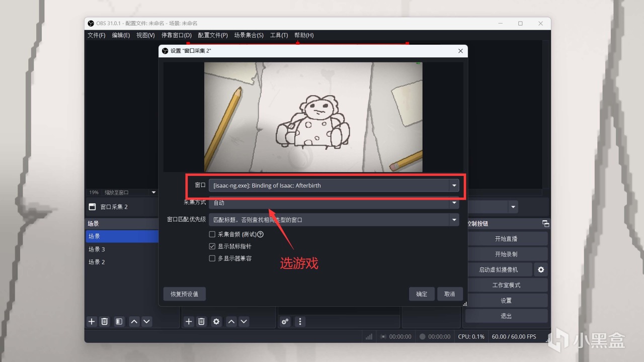The height and width of the screenshot is (362, 644).
Task: Expand the dropdown arrow right of the properties dialog
Action: click(x=513, y=207)
